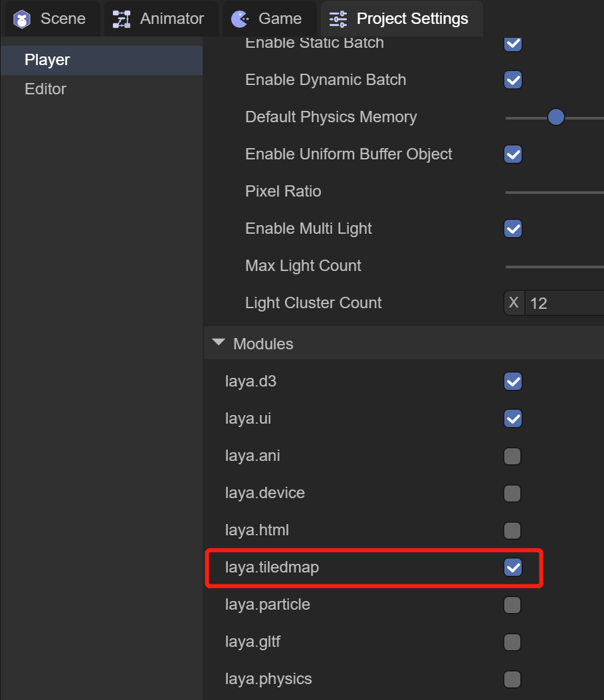Switch to the Scene tab
604x700 pixels.
(62, 19)
